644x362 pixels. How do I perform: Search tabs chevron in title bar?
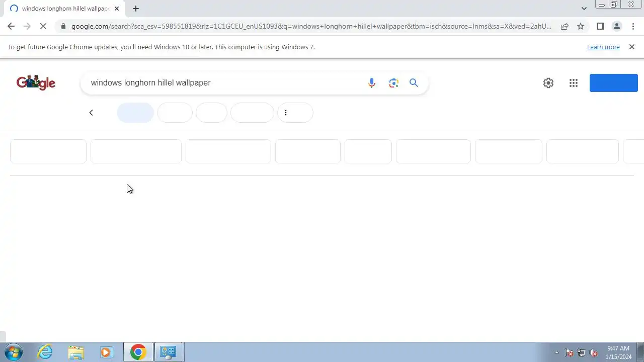tap(584, 9)
